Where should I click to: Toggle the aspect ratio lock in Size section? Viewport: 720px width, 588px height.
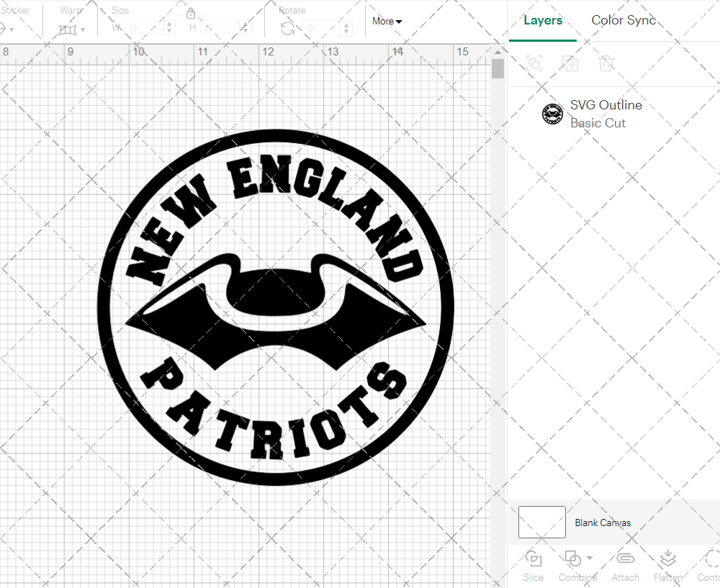[x=191, y=13]
